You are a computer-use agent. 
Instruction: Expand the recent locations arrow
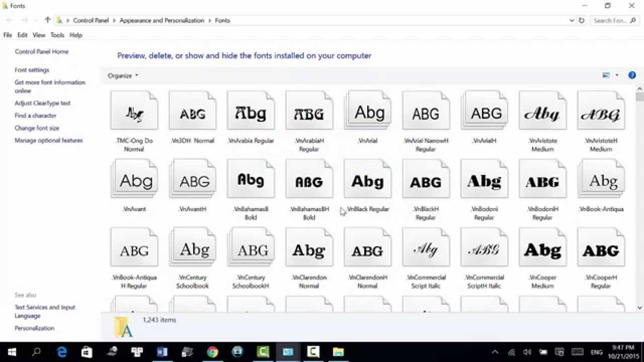click(x=35, y=21)
